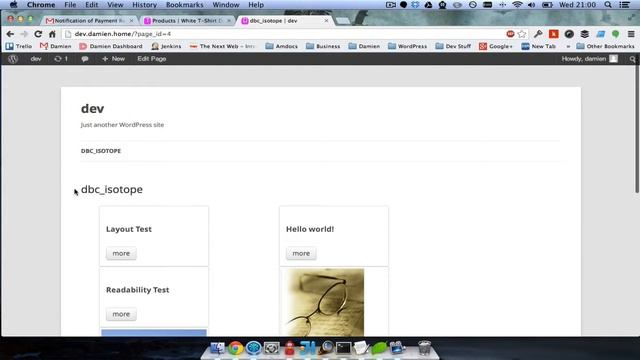Screen dimensions: 640x360
Task: Click the glasses on paper thumbnail
Action: click(x=325, y=302)
